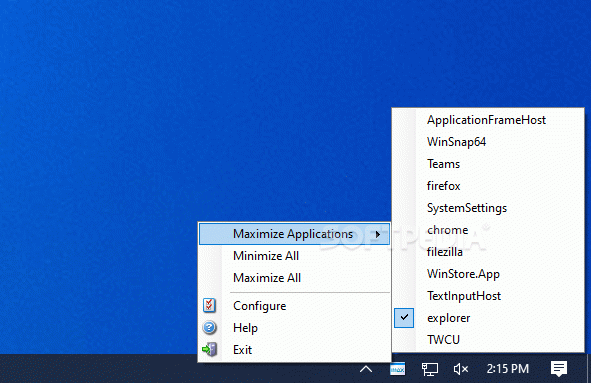591x383 pixels.
Task: Uncheck the explorer checkmark
Action: pos(404,318)
